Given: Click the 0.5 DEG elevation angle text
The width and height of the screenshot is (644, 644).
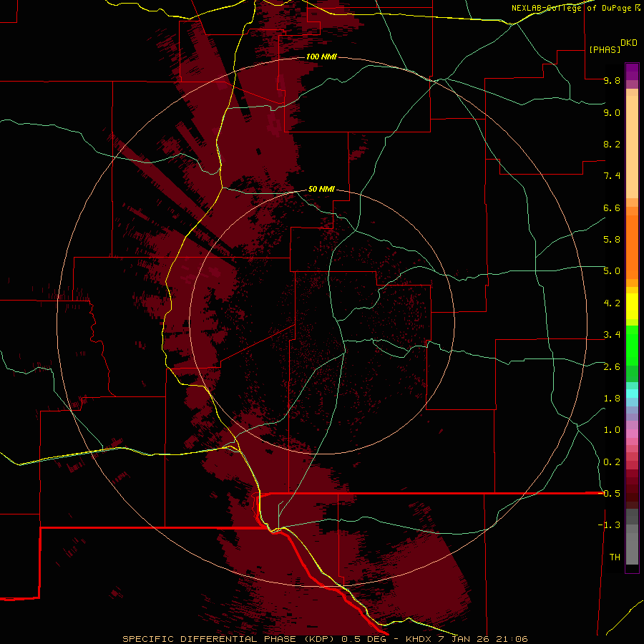Looking at the screenshot, I should click(x=365, y=639).
